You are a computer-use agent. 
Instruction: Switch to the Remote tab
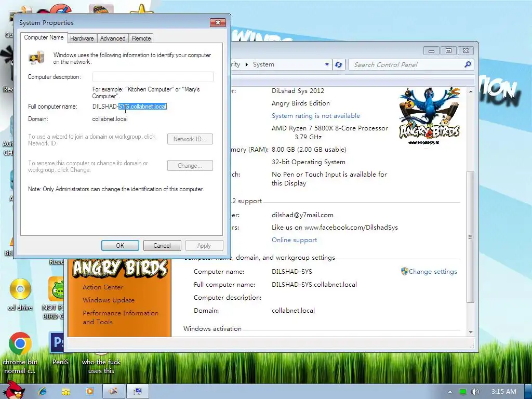[141, 38]
